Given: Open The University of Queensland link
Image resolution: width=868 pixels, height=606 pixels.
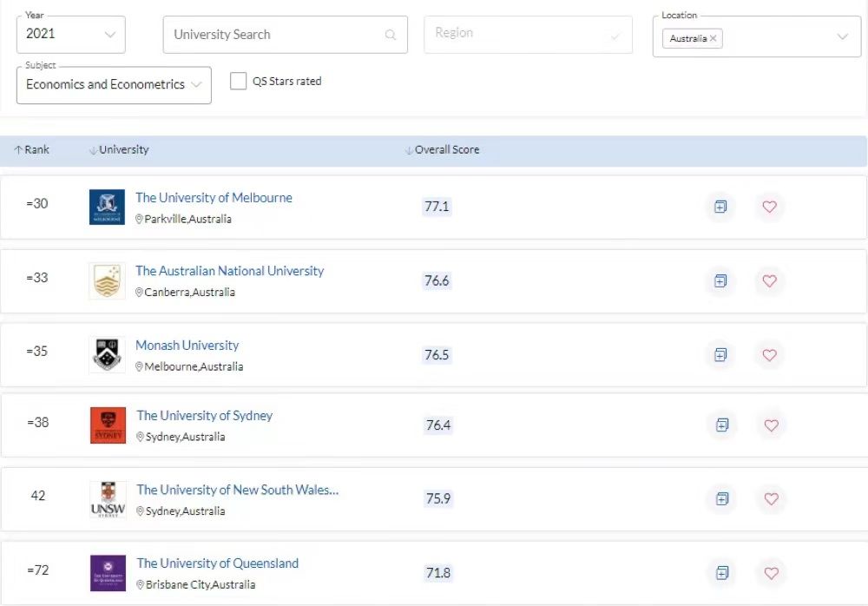Looking at the screenshot, I should coord(218,563).
